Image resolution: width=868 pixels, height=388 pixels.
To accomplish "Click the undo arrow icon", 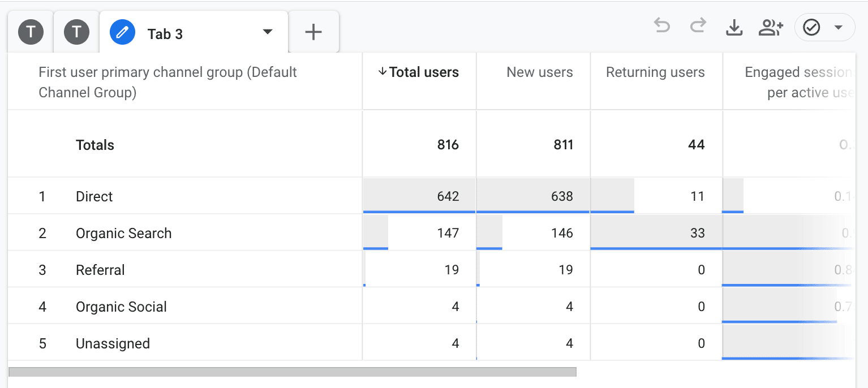I will [x=661, y=27].
